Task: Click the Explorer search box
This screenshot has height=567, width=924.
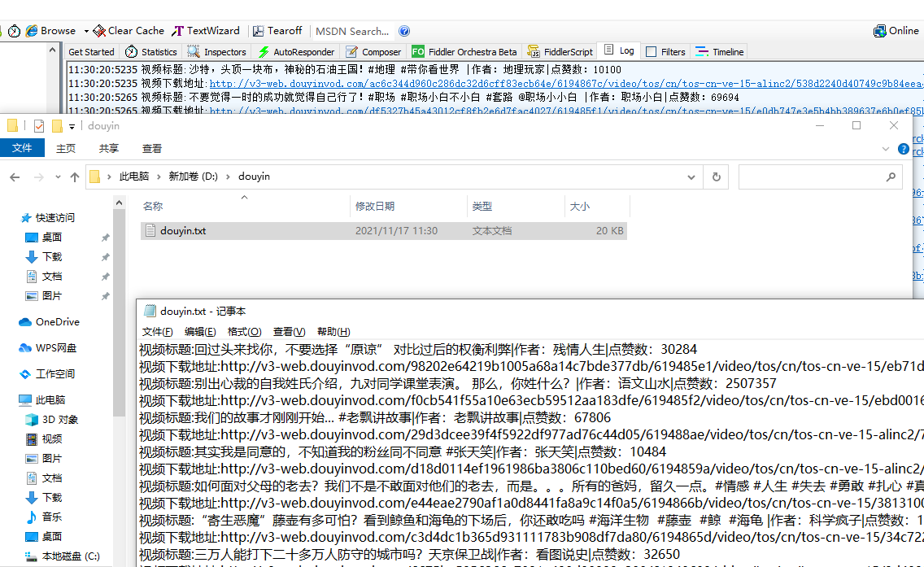Action: [820, 177]
